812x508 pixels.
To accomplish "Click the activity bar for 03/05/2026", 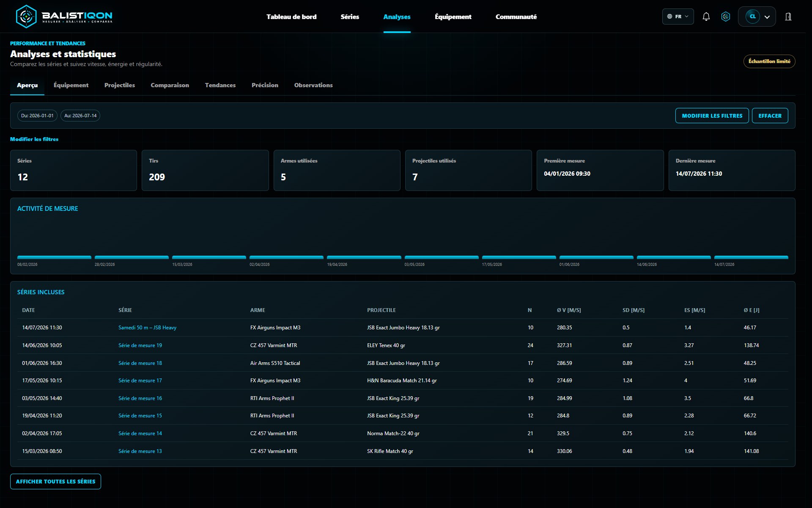I will point(442,257).
